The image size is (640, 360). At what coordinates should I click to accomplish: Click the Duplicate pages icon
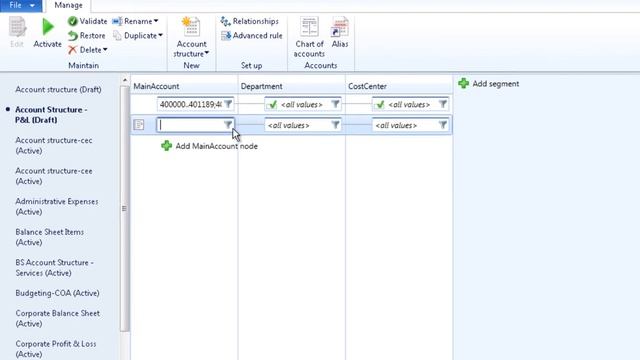tap(117, 36)
